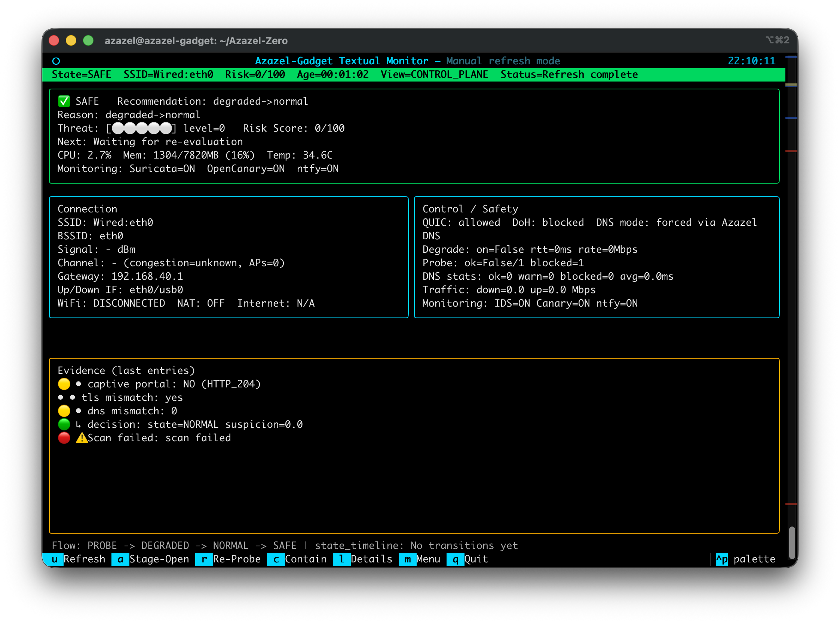Click the warning triangle before Scan failed
This screenshot has height=623, width=840.
pos(82,438)
